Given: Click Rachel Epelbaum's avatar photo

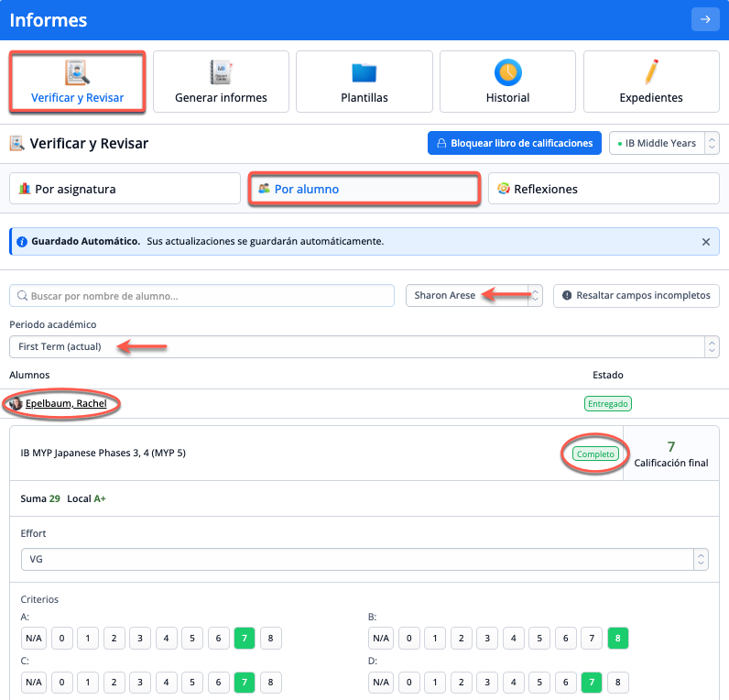Looking at the screenshot, I should click(16, 403).
